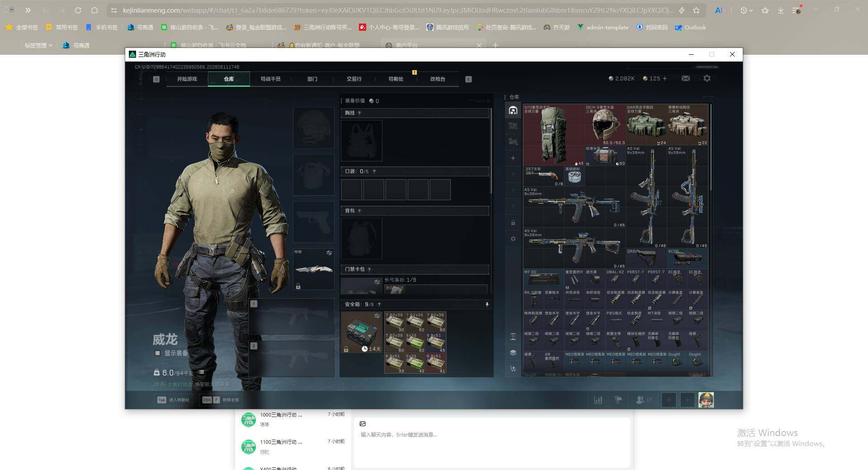Click the layers stack icon in warehouse sidebar
Screen dimensions: 868x470
tap(513, 352)
